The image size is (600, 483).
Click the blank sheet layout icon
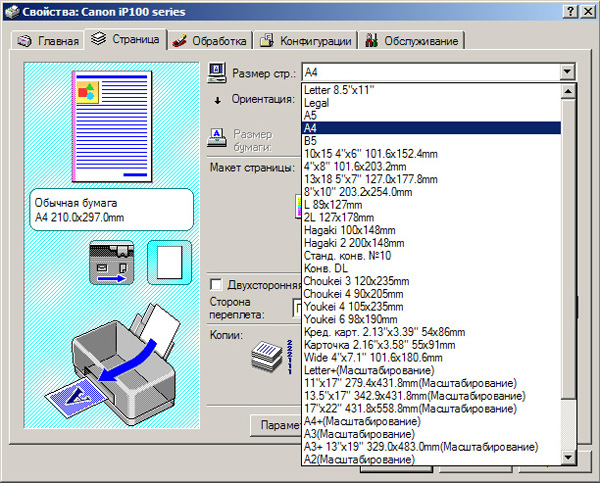pos(169,263)
